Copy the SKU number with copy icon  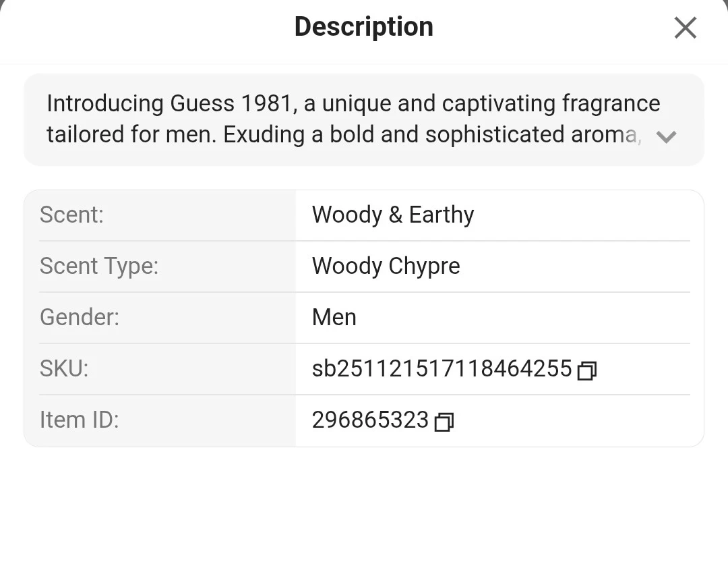pyautogui.click(x=587, y=370)
